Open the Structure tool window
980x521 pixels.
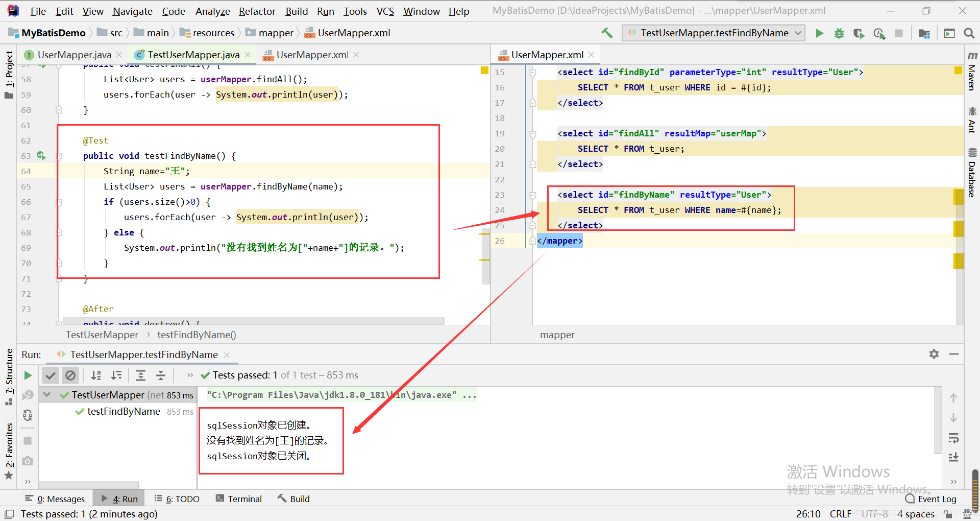(9, 376)
